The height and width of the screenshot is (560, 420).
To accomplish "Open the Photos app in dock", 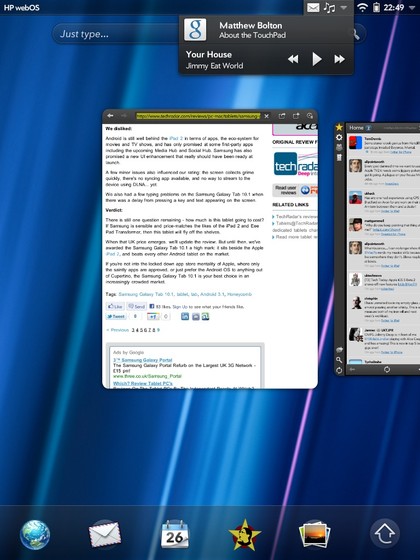I will 314,534.
